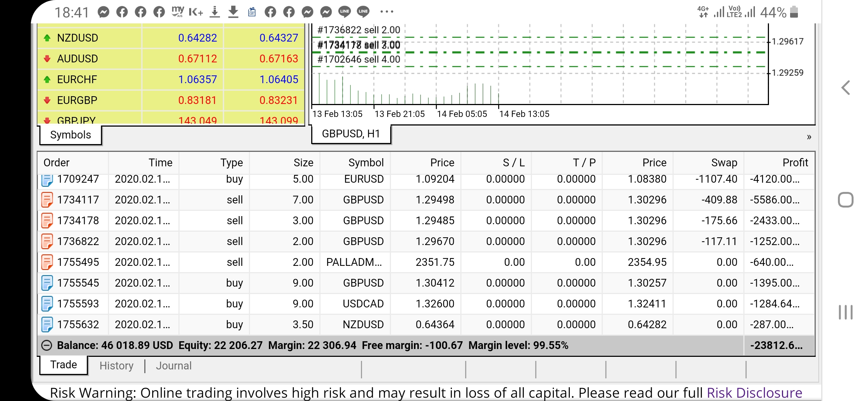
Task: Click the sell order icon for 1734117
Action: 47,200
